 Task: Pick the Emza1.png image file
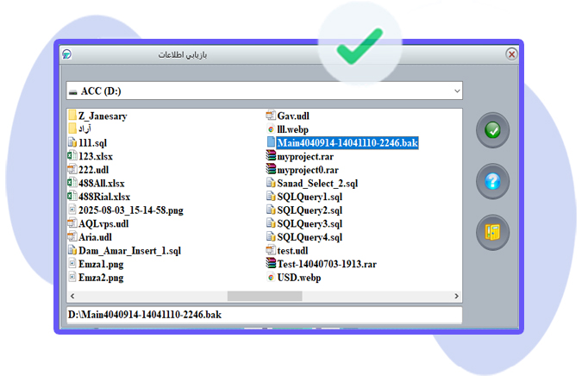100,265
